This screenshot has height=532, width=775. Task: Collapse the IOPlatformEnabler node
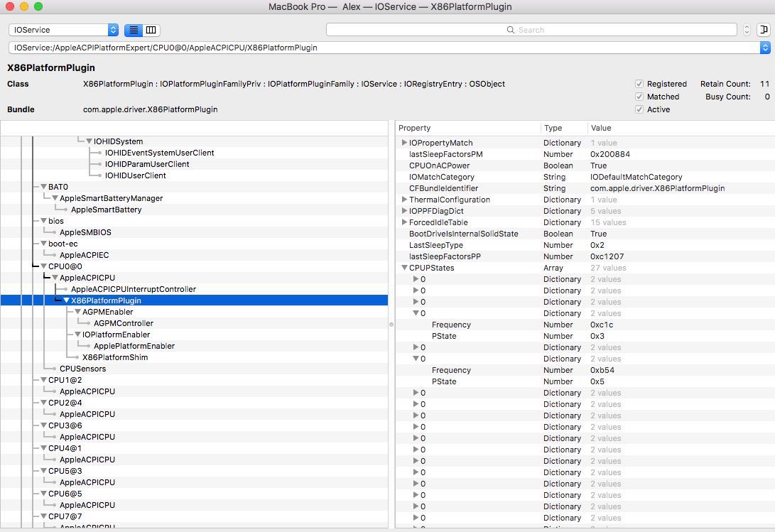[77, 335]
